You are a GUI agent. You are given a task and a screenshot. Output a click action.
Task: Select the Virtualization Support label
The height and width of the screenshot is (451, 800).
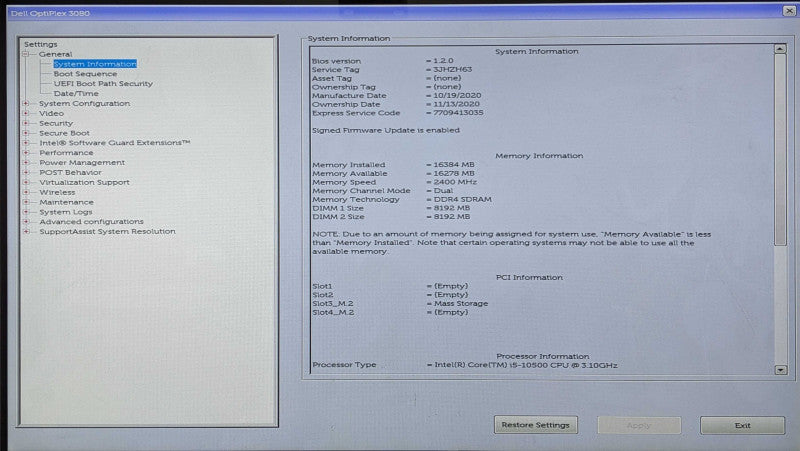click(x=84, y=182)
